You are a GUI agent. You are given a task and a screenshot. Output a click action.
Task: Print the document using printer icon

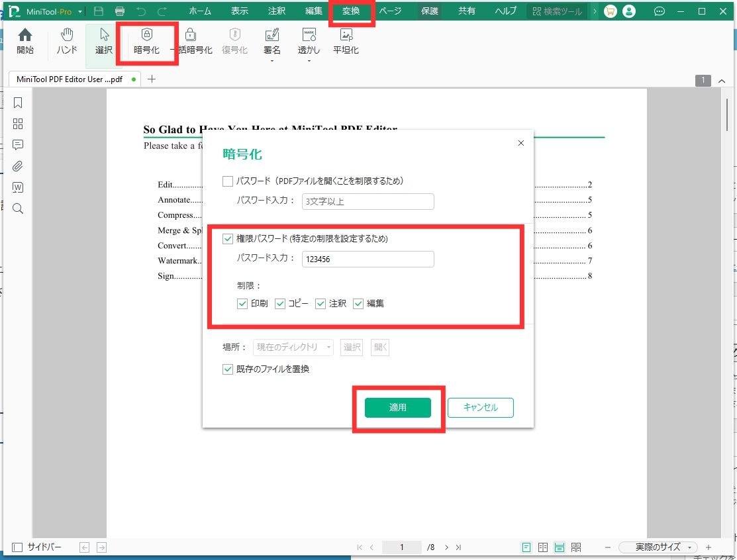tap(120, 11)
